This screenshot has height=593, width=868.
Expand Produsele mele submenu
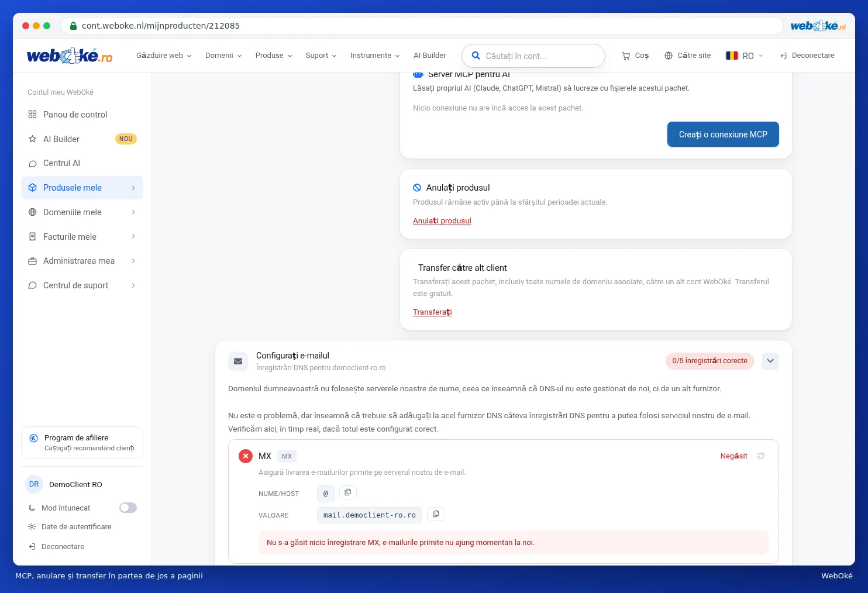(x=133, y=188)
